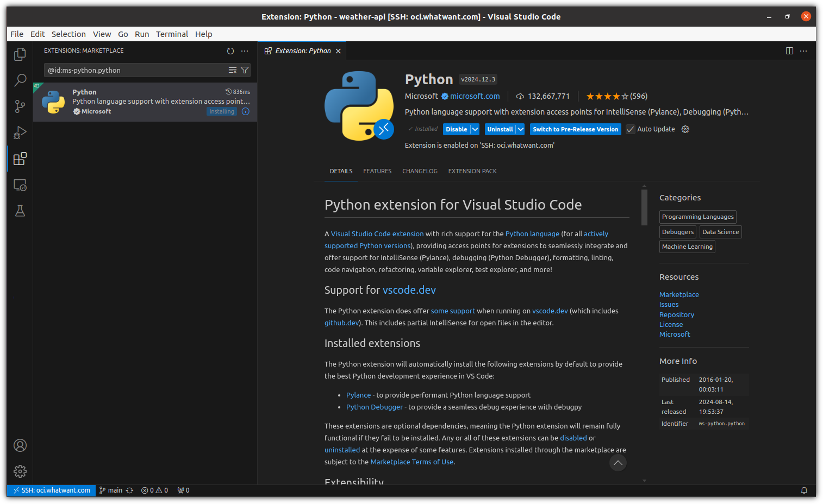The height and width of the screenshot is (504, 823).
Task: Clear extensions search results icon
Action: coord(233,70)
